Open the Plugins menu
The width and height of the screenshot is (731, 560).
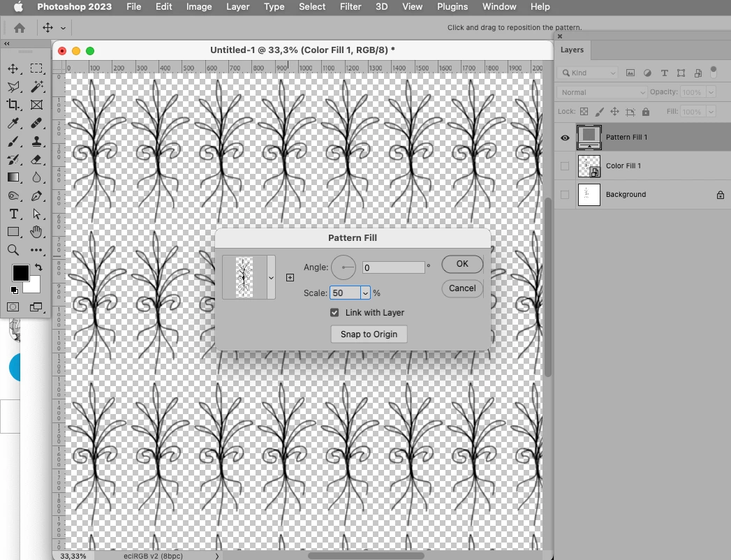coord(452,6)
